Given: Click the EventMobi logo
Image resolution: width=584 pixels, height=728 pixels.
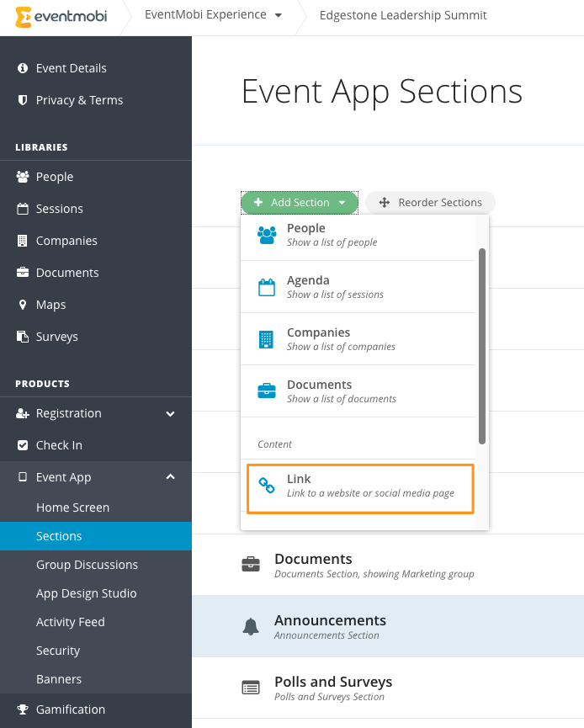Looking at the screenshot, I should [x=61, y=17].
